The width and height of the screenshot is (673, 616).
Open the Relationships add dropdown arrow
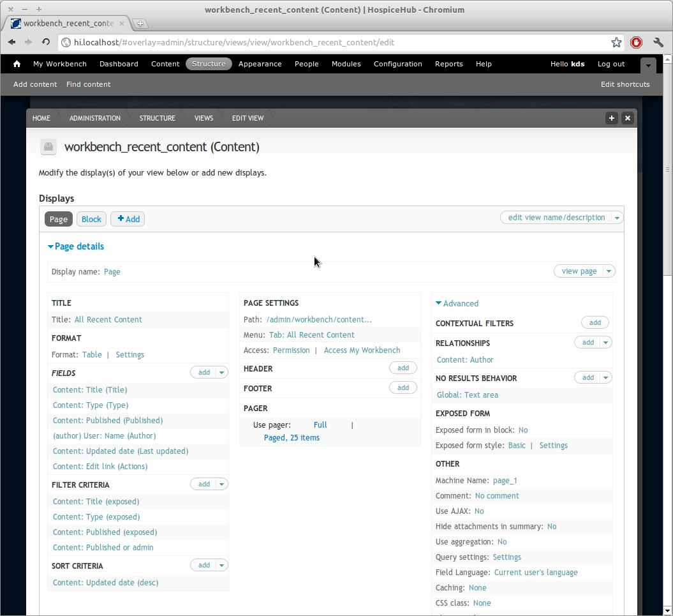(605, 342)
